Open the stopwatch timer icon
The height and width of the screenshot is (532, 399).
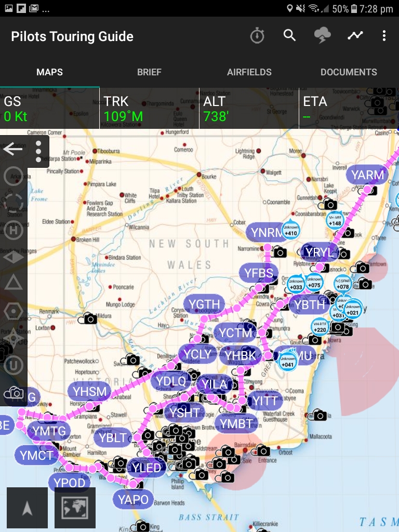pyautogui.click(x=257, y=36)
